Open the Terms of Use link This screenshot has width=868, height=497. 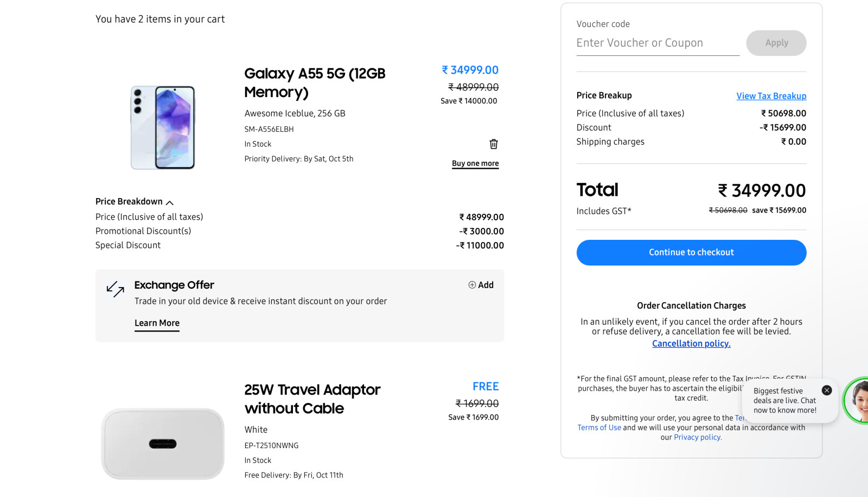[x=599, y=428]
